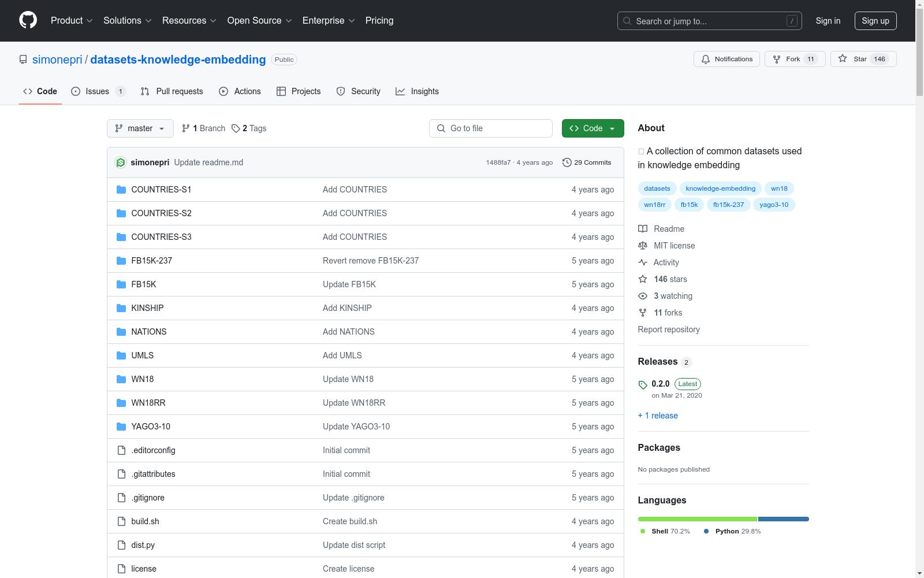The width and height of the screenshot is (924, 578).
Task: Switch to the Insights tab
Action: (x=418, y=91)
